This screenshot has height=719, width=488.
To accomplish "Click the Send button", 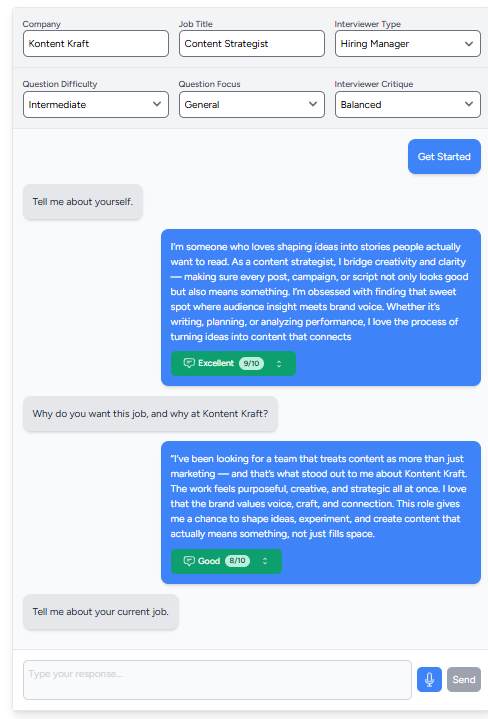I will (x=464, y=680).
